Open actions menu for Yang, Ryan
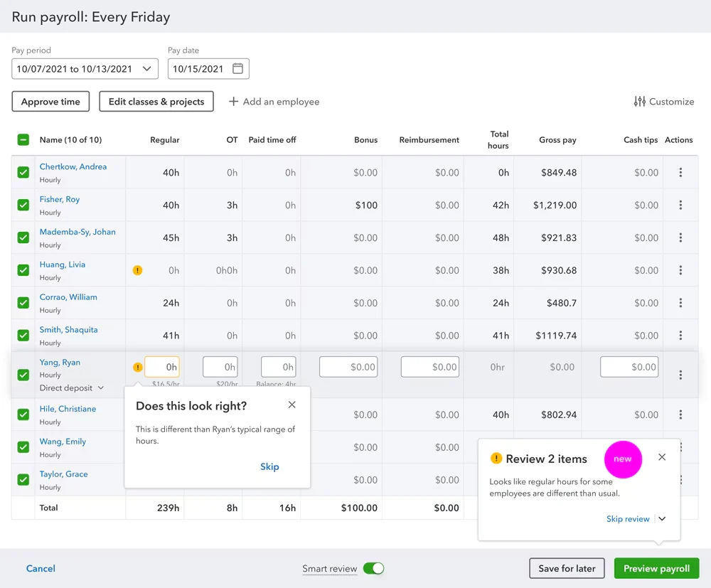The width and height of the screenshot is (711, 588). tap(680, 375)
